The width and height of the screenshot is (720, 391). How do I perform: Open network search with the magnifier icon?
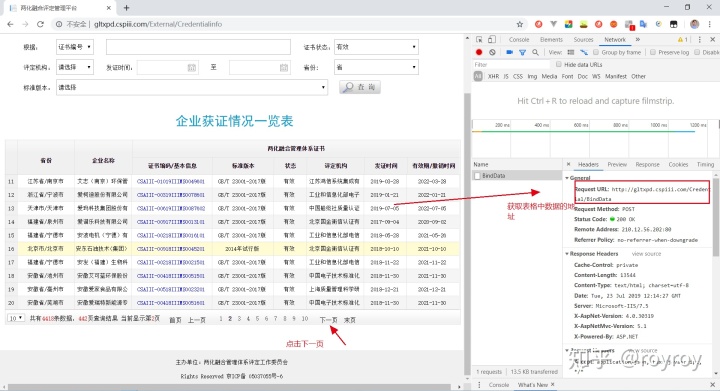(x=535, y=53)
